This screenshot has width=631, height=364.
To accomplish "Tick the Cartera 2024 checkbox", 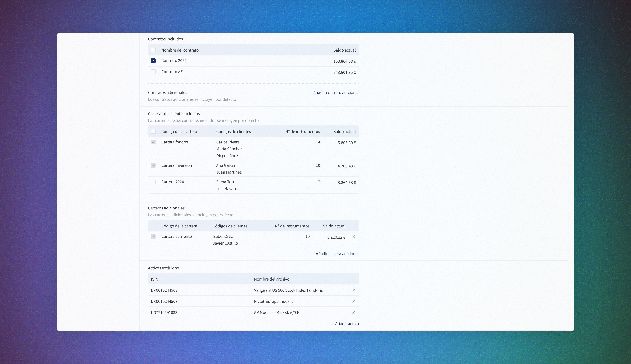I will point(153,182).
